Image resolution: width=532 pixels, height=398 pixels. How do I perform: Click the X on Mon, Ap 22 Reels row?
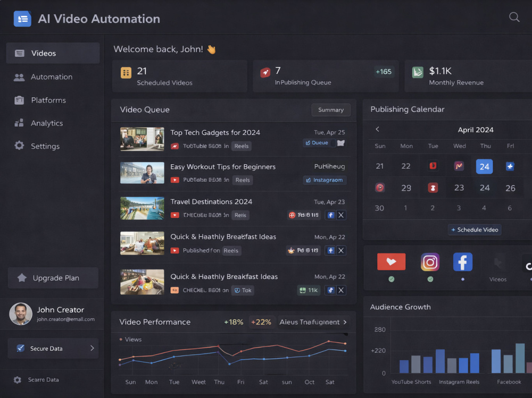point(341,250)
